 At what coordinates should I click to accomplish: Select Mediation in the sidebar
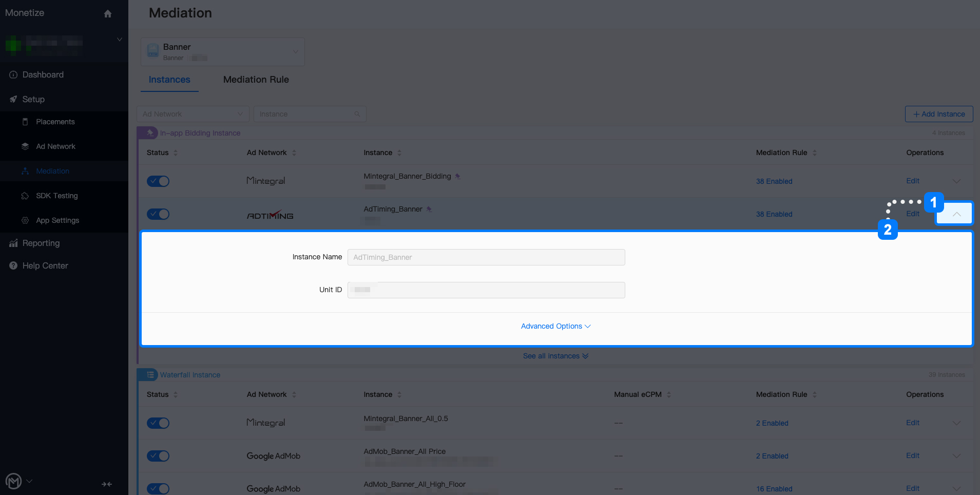52,171
